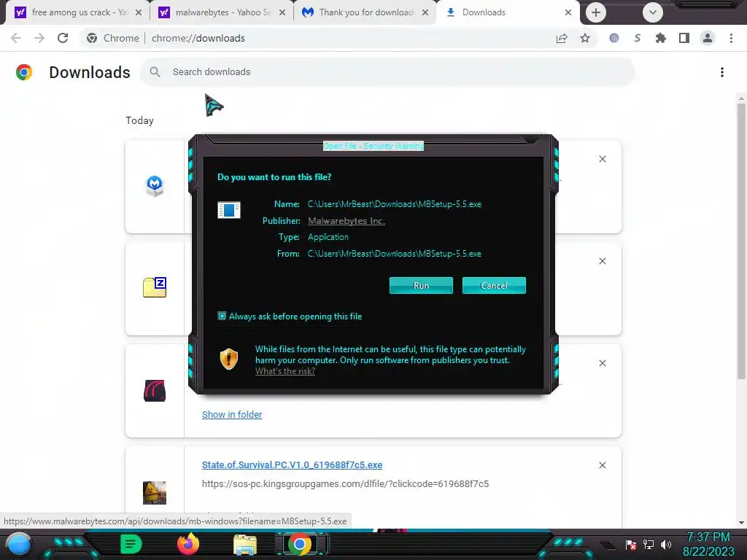The height and width of the screenshot is (560, 747).
Task: Go forward to next page
Action: tap(39, 38)
